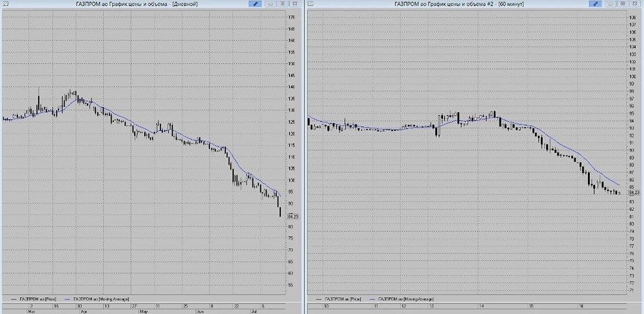Click the 84.29 price label on 60-minute chart
Image resolution: width=644 pixels, height=314 pixels.
(x=634, y=192)
